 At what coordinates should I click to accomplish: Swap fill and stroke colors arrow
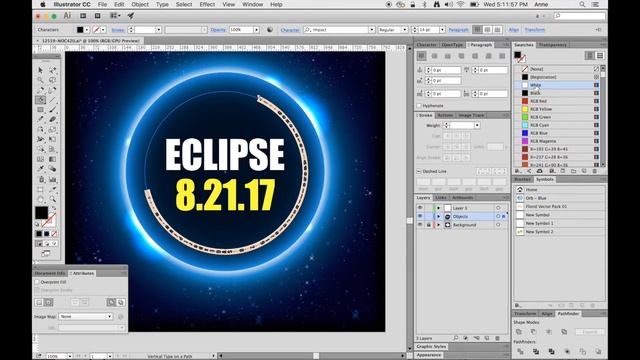pos(54,208)
